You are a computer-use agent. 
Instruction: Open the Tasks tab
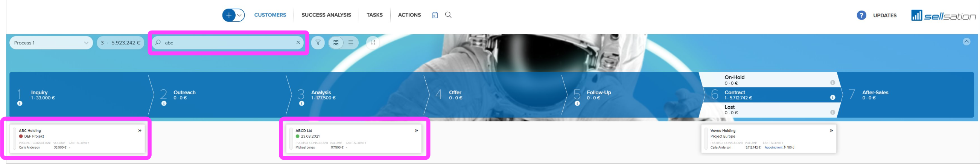(x=374, y=15)
